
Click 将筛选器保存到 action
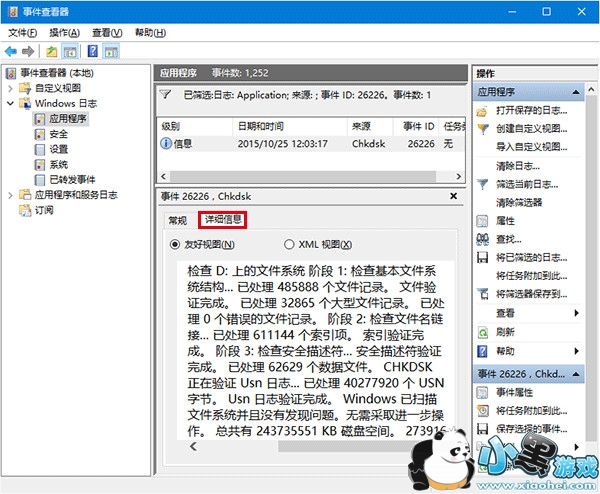[531, 294]
